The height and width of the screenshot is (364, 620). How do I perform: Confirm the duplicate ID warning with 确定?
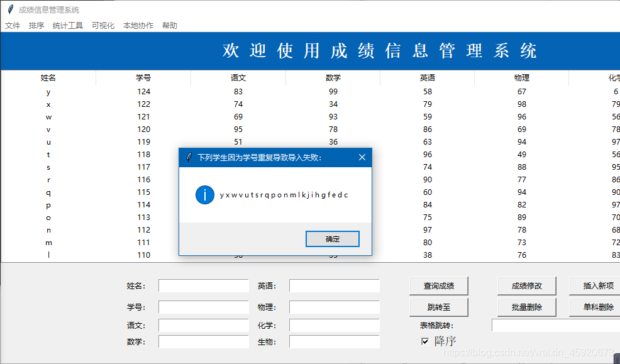332,239
